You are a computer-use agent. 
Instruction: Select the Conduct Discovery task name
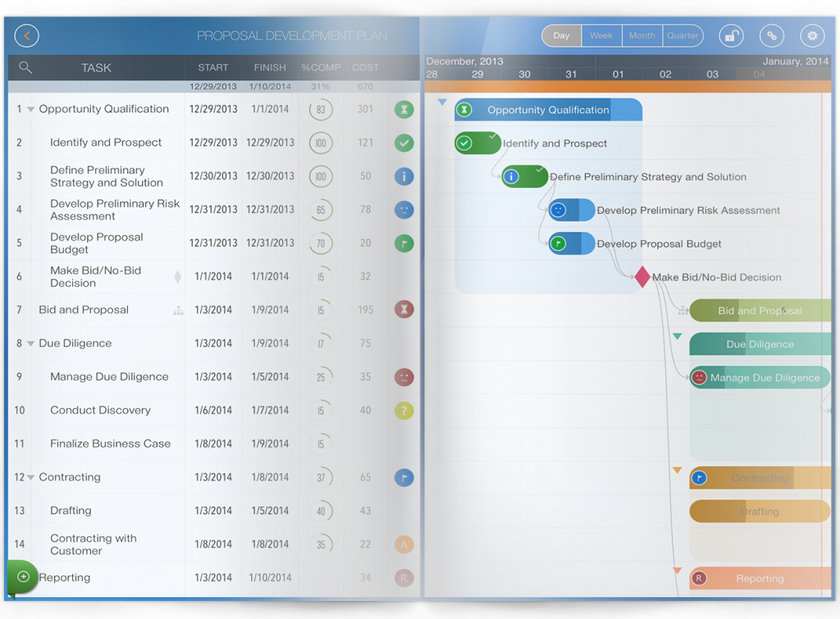tap(101, 410)
